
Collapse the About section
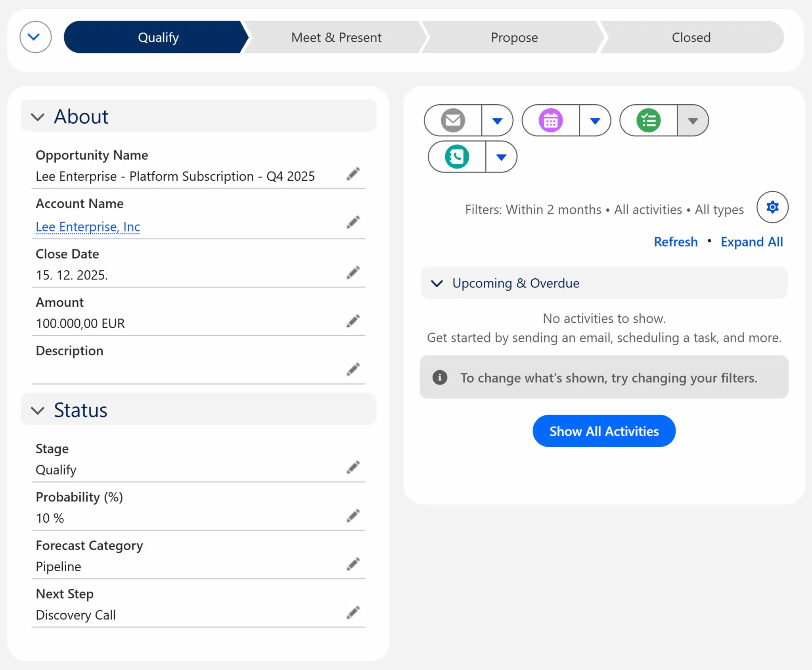pyautogui.click(x=38, y=117)
